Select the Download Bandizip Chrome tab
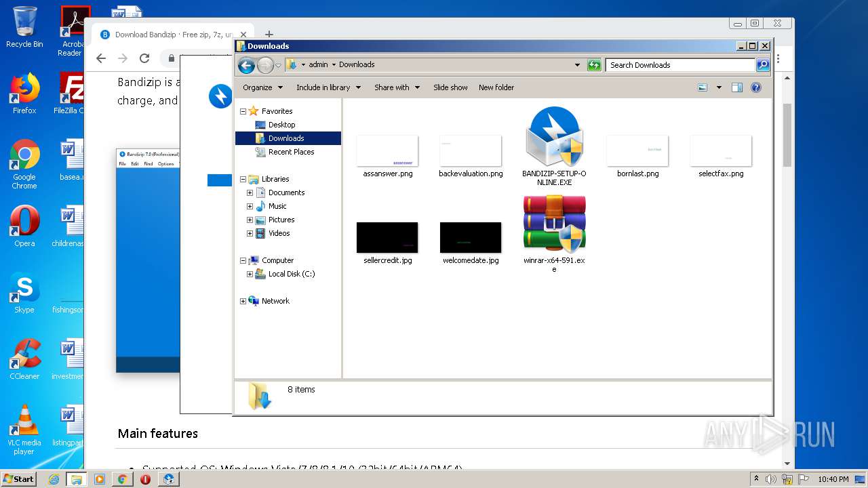 coord(174,35)
